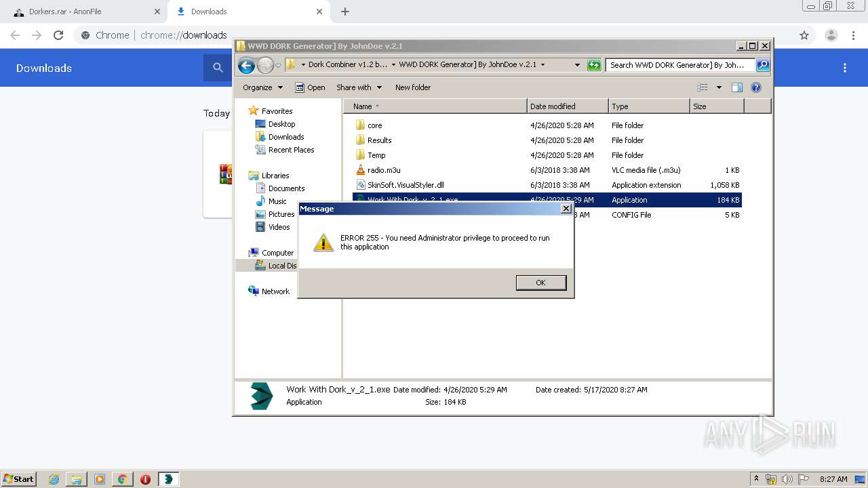Close the Downloads browser tab

320,12
